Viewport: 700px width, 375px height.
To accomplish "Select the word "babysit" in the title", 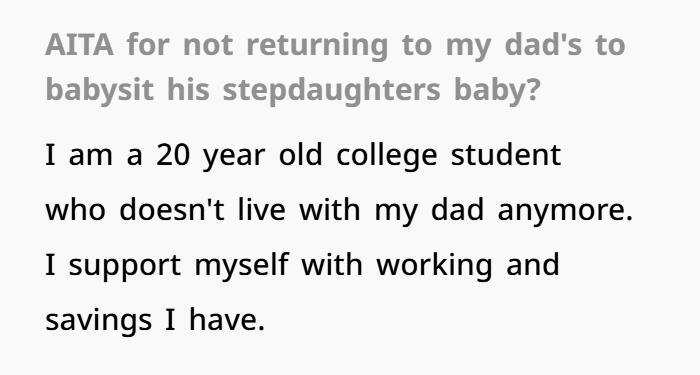I will click(100, 91).
